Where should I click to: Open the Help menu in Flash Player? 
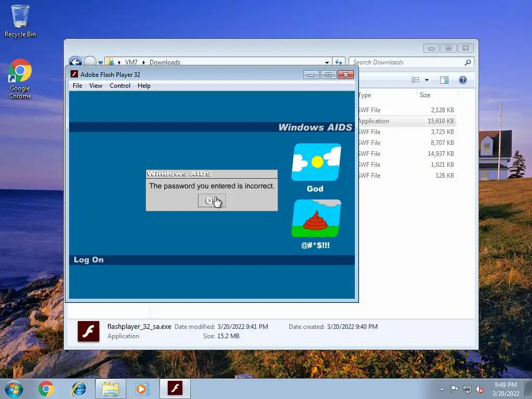[144, 86]
